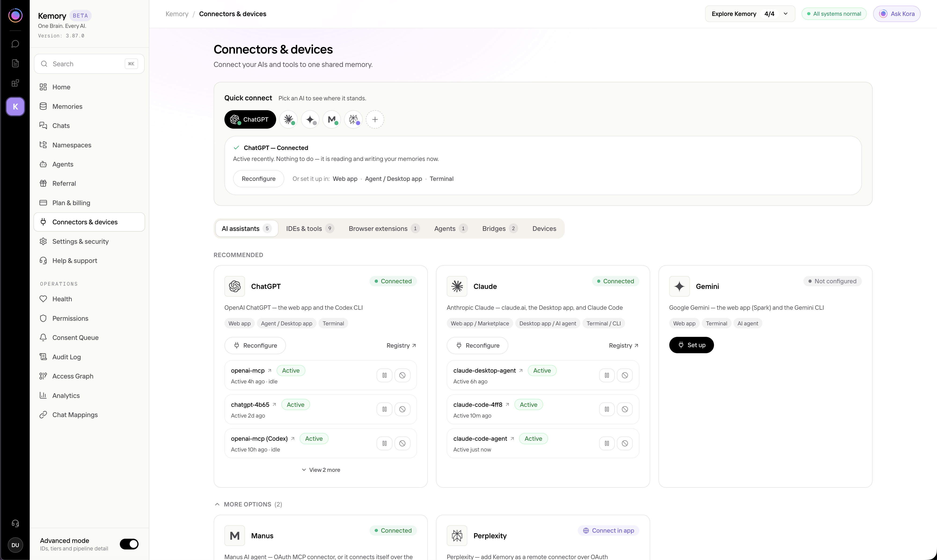937x560 pixels.
Task: Open the DU user avatar
Action: pos(15,545)
